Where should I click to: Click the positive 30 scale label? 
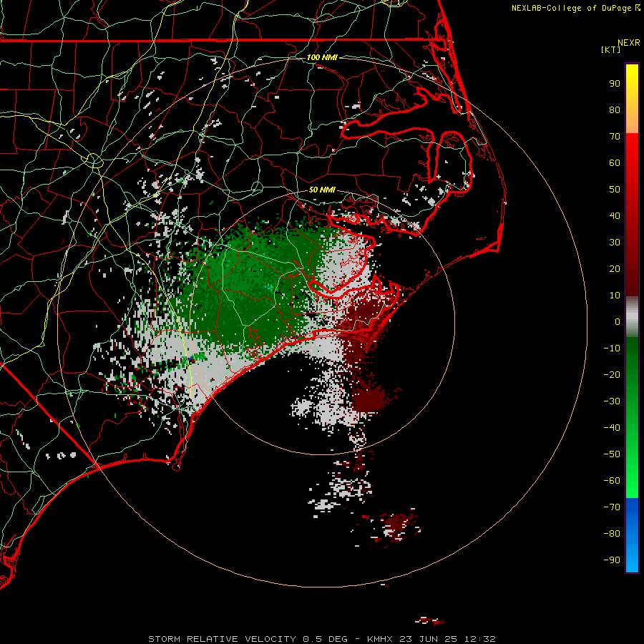tap(615, 243)
